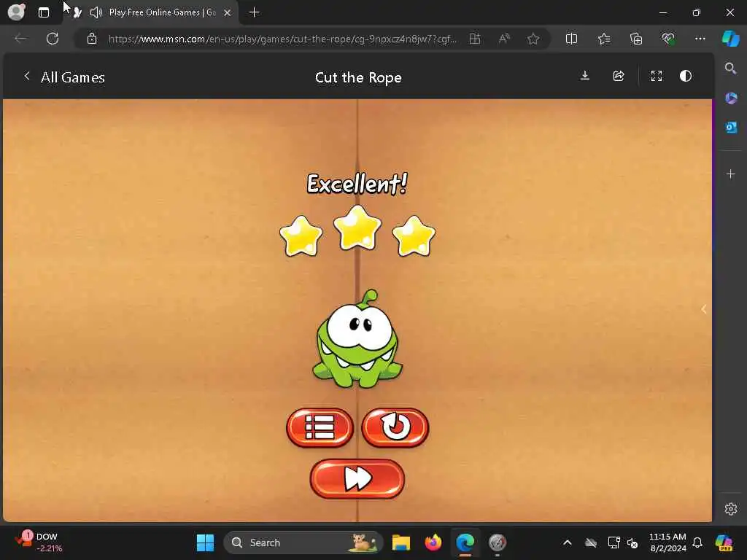Viewport: 747px width, 560px height.
Task: Show hidden system tray icons
Action: [x=568, y=542]
